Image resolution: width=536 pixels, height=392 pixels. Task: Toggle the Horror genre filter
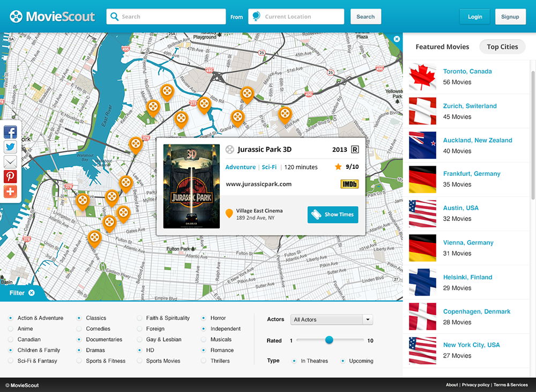tap(203, 318)
